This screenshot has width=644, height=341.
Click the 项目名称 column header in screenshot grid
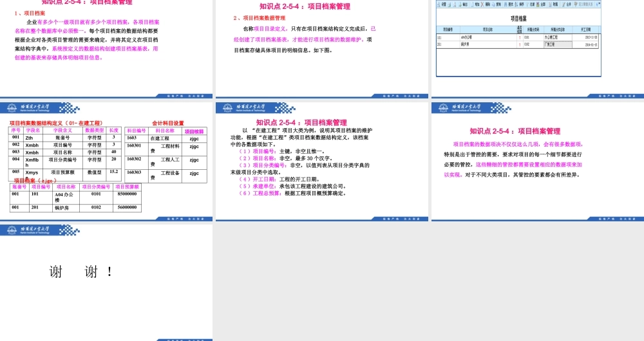488,30
